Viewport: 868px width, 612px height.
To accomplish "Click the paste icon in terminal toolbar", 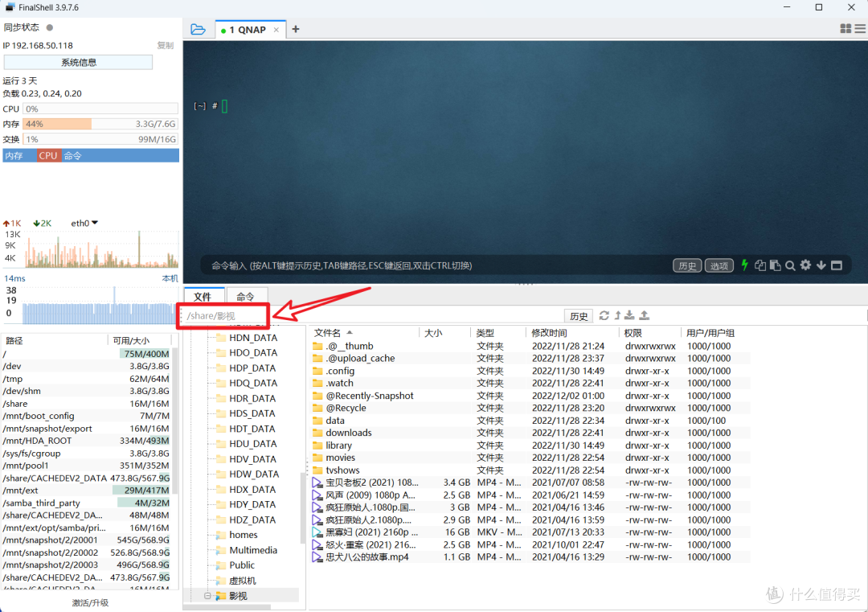I will 775,265.
